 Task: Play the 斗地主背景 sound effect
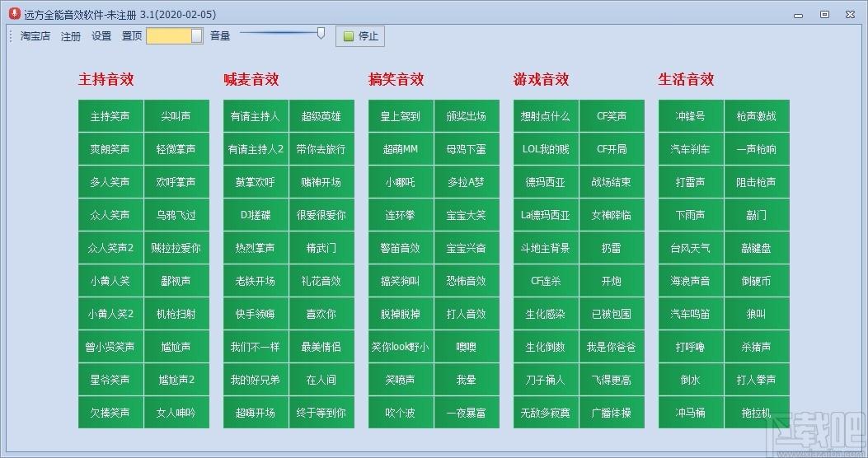tap(546, 248)
